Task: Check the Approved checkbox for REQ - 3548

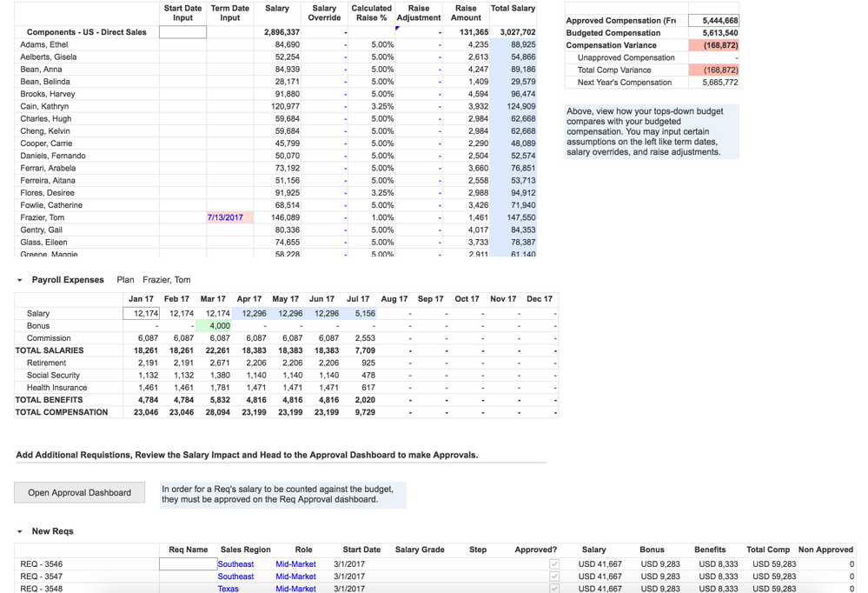Action: pyautogui.click(x=554, y=589)
